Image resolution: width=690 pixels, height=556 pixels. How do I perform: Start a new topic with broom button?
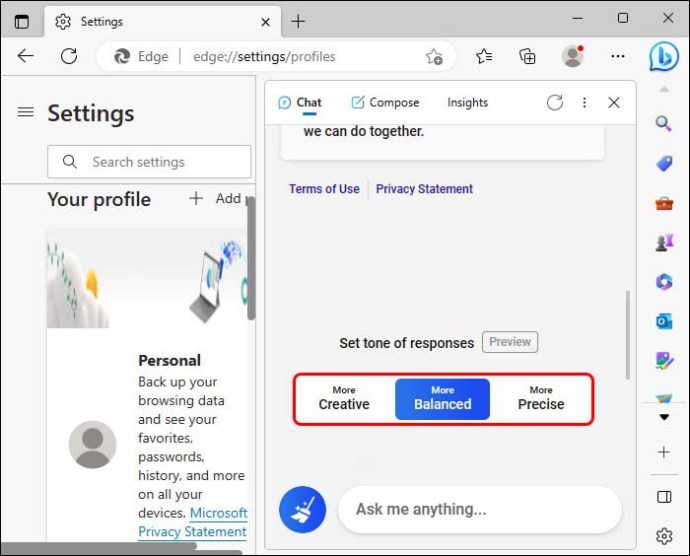point(302,509)
